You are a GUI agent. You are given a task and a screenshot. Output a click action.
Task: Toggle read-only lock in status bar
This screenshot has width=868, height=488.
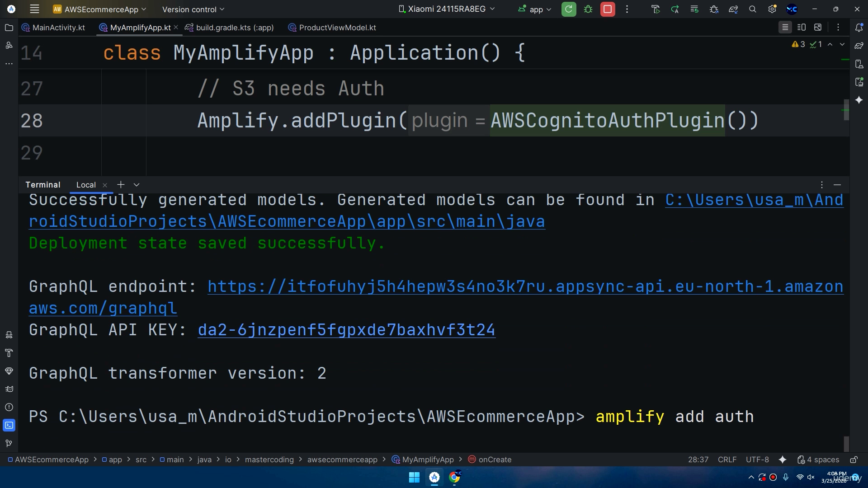854,460
